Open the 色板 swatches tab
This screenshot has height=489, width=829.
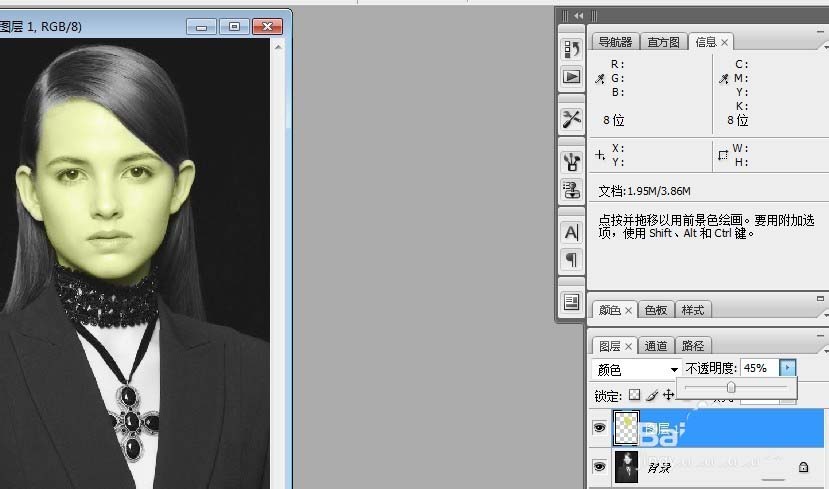click(x=656, y=310)
